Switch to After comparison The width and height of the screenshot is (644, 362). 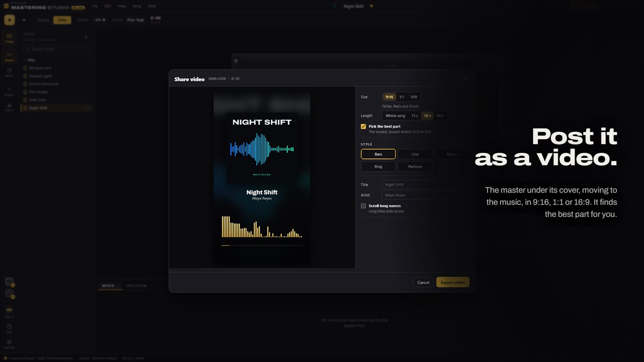coord(62,20)
